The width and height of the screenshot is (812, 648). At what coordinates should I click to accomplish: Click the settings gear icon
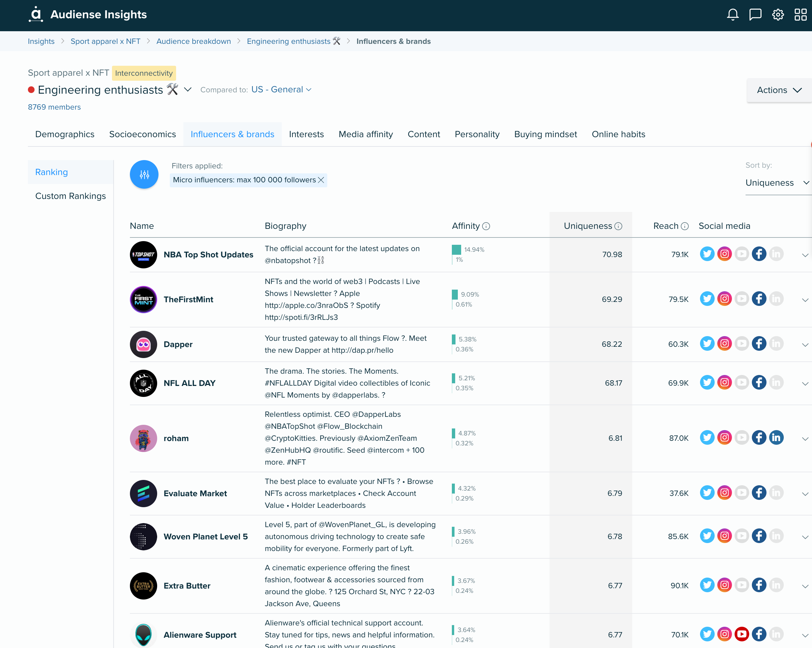(x=778, y=15)
